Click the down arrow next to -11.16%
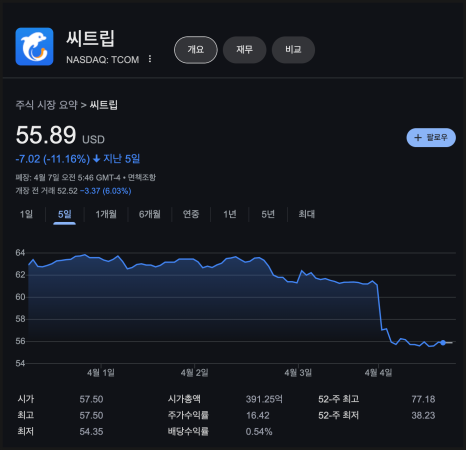 tap(97, 159)
